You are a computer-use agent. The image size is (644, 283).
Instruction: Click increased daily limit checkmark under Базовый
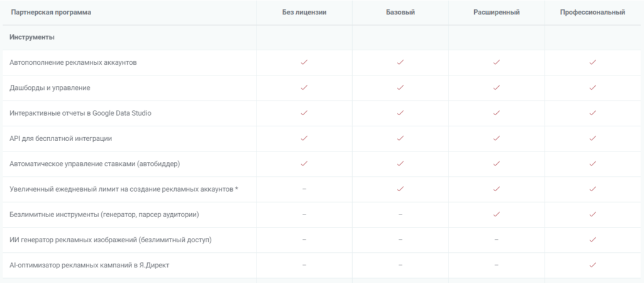pos(400,189)
